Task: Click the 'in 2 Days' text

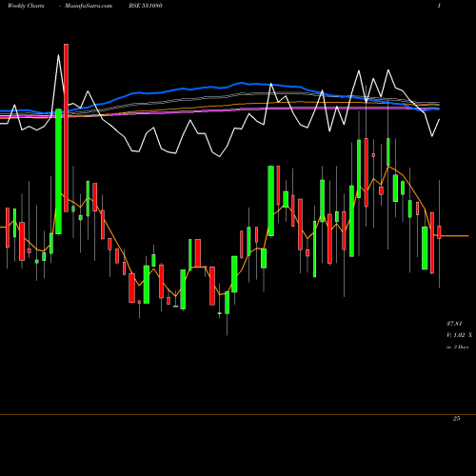Action: pyautogui.click(x=457, y=347)
